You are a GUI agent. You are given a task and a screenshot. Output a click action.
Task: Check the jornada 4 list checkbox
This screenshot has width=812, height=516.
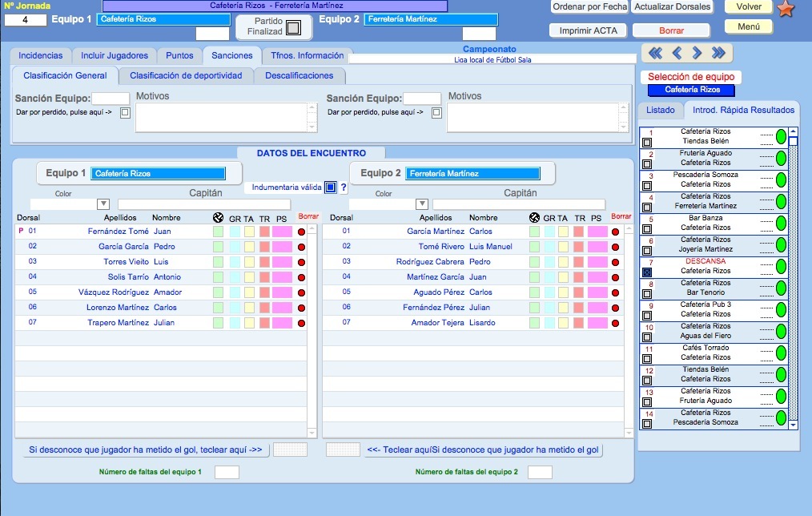click(647, 208)
